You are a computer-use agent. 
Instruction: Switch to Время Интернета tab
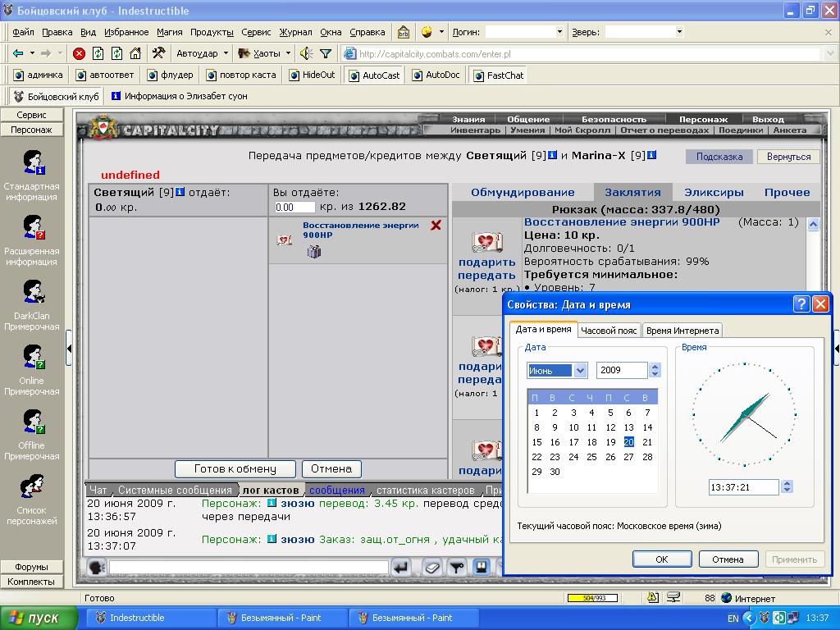click(682, 331)
